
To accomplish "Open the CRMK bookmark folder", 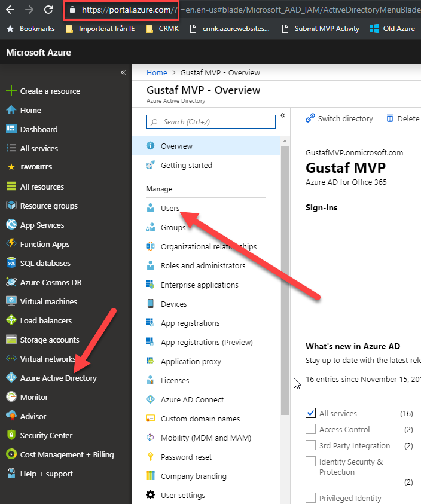I will pyautogui.click(x=162, y=29).
